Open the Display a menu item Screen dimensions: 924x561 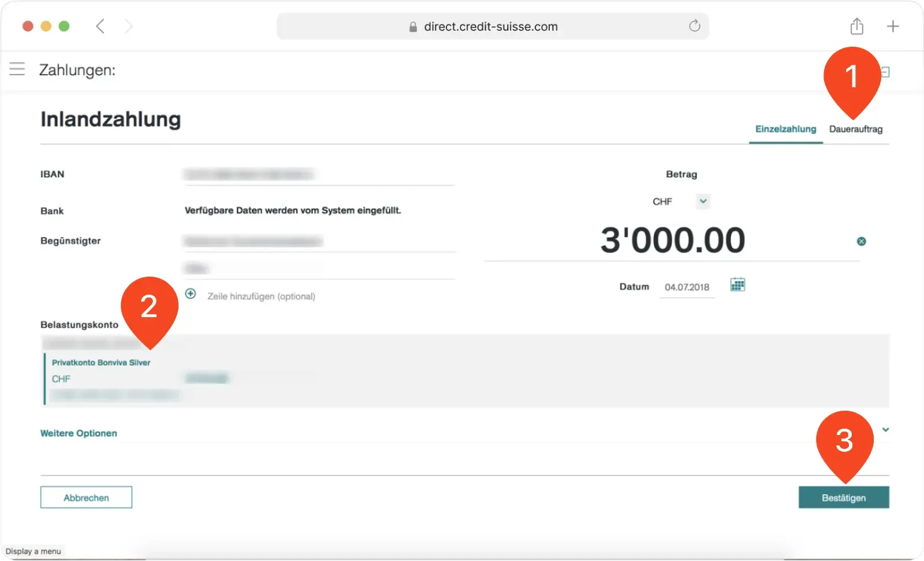[x=33, y=551]
